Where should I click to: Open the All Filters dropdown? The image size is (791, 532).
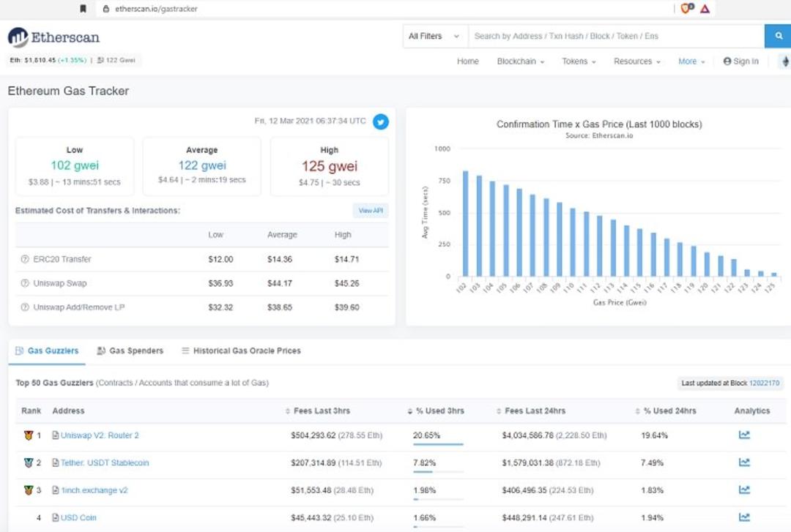tap(435, 37)
